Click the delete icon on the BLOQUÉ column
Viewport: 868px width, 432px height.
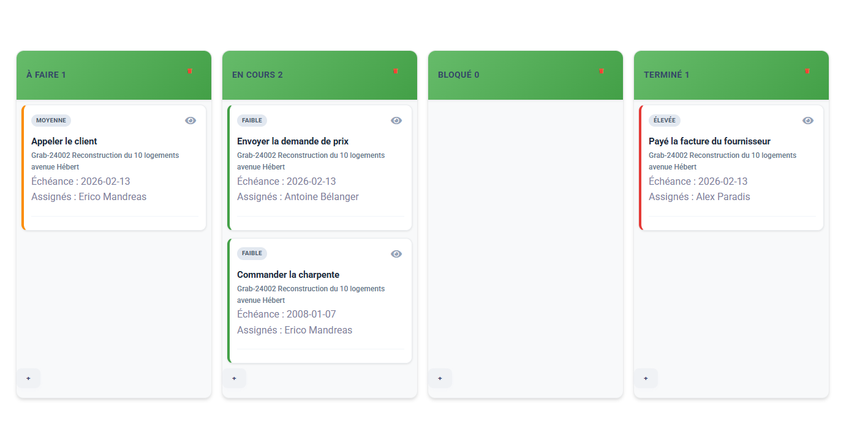[602, 71]
